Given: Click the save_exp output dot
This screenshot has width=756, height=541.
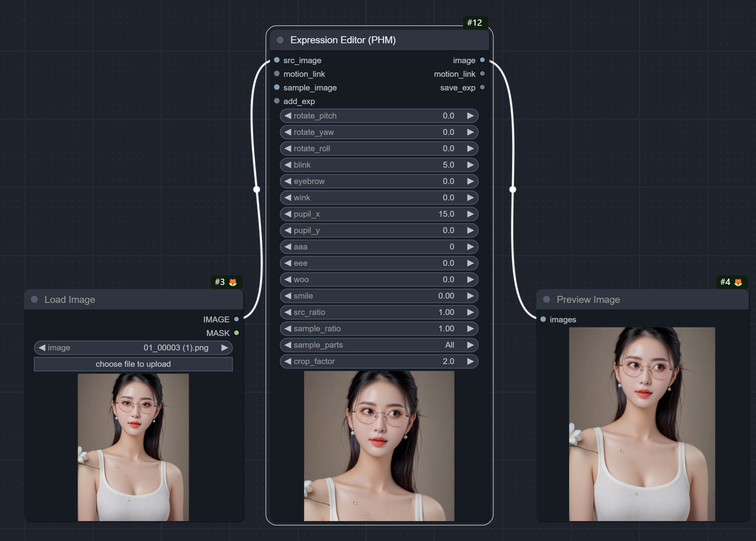Looking at the screenshot, I should 482,88.
